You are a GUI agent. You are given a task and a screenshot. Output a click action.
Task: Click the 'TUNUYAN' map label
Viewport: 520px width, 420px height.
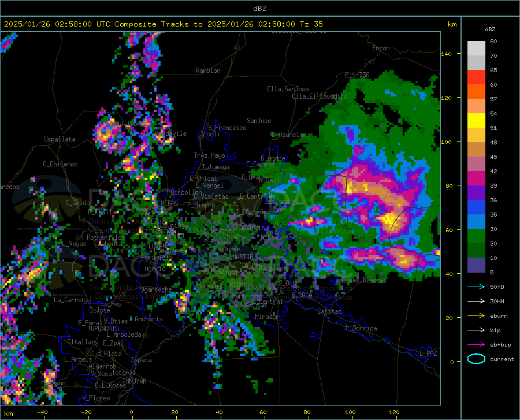pyautogui.click(x=134, y=381)
